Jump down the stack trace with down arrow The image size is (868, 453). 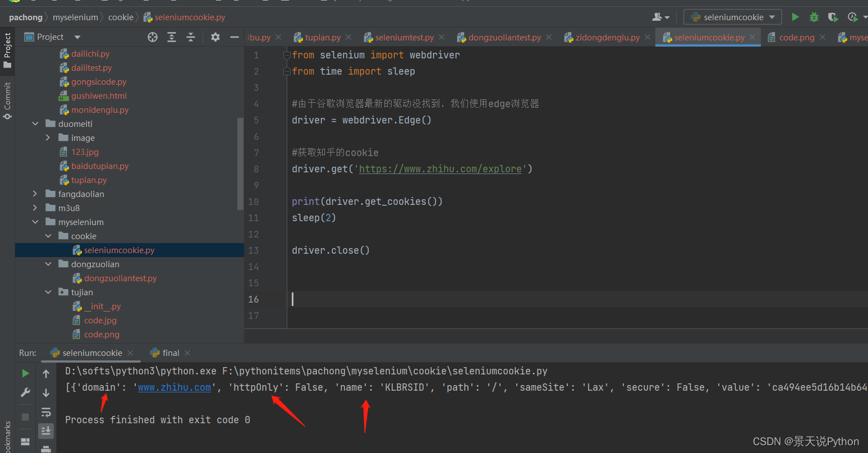point(46,393)
